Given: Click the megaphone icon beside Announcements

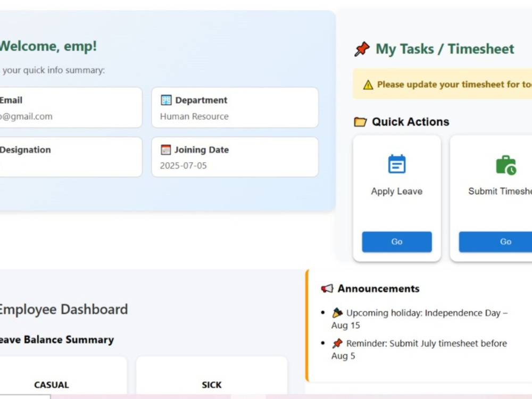Looking at the screenshot, I should pyautogui.click(x=327, y=289).
